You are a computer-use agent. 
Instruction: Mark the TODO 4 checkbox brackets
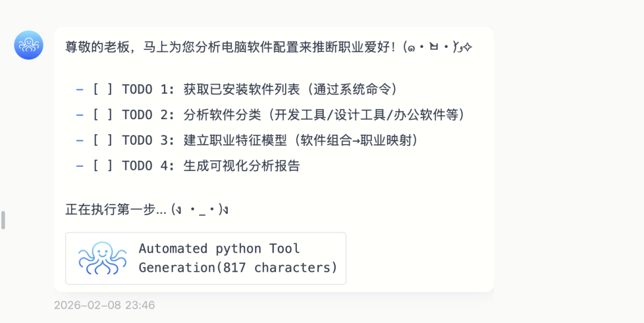point(103,166)
